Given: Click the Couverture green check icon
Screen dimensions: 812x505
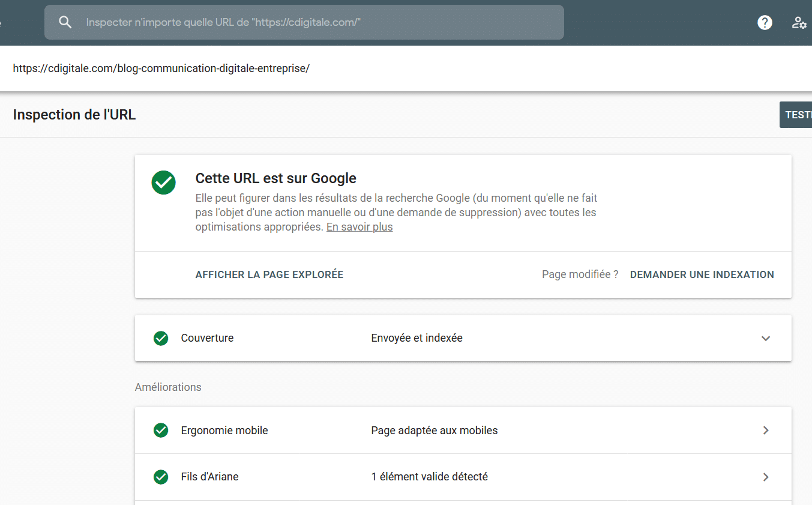Looking at the screenshot, I should click(161, 338).
